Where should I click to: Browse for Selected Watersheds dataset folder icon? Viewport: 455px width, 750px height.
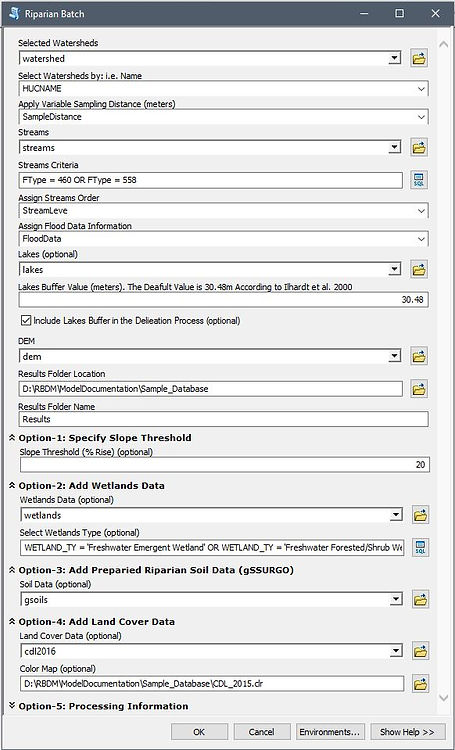[419, 59]
